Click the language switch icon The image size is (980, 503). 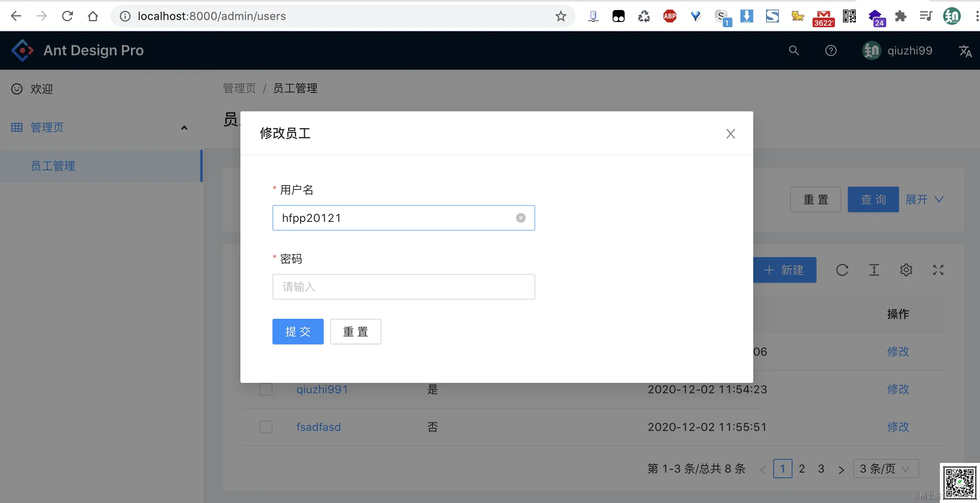coord(965,51)
